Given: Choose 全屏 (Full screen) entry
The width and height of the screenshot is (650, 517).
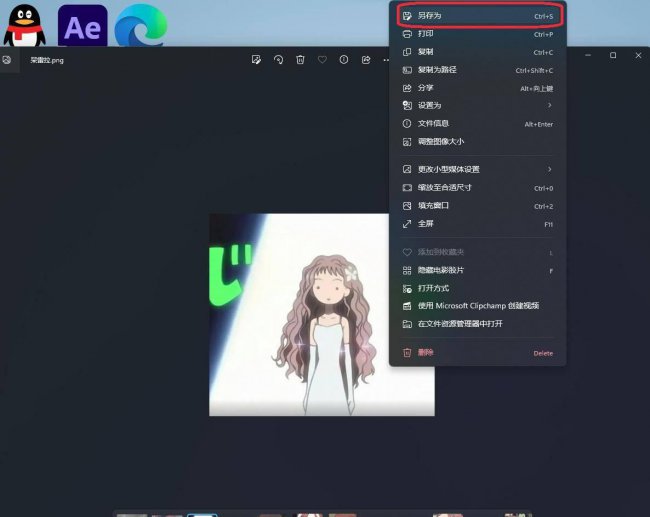Looking at the screenshot, I should [x=478, y=224].
